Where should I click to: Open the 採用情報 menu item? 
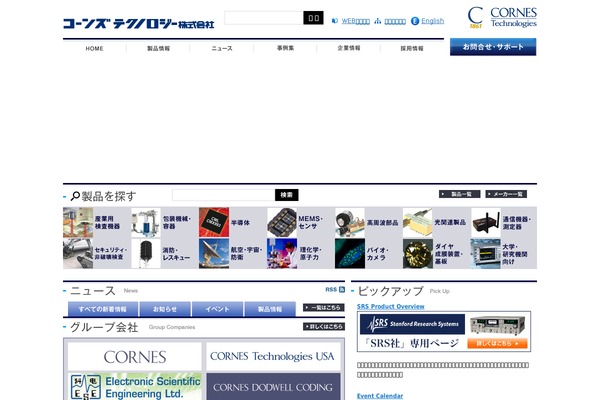point(412,49)
